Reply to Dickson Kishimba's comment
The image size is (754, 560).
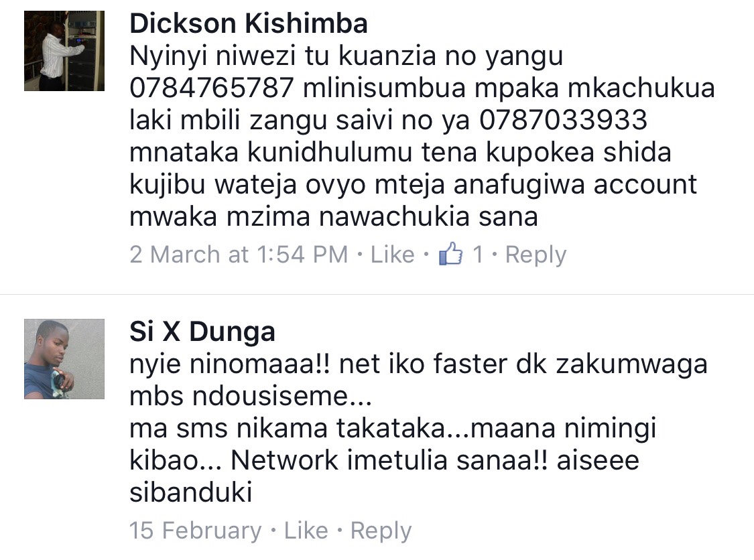click(x=536, y=255)
